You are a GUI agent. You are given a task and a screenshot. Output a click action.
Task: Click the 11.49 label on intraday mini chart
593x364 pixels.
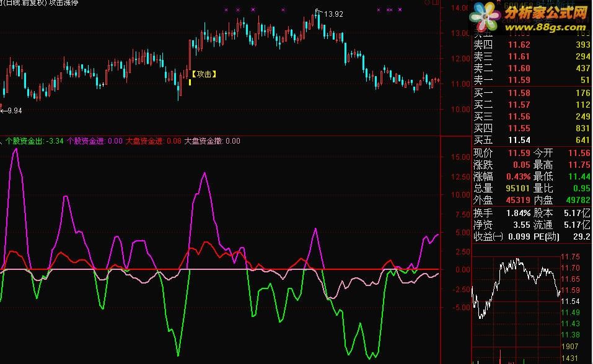(x=570, y=312)
